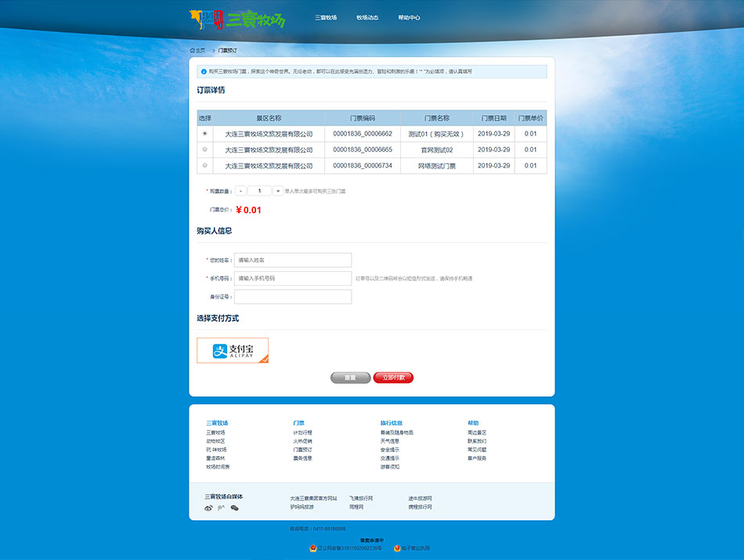744x560 pixels.
Task: Select Alipay as payment method
Action: tap(233, 351)
